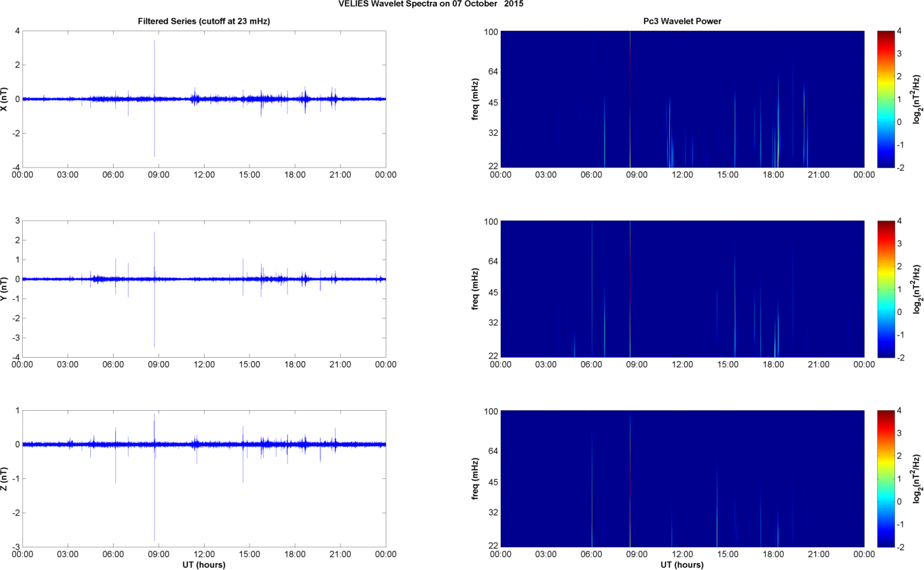This screenshot has width=924, height=570.
Task: Click the '0' label on the bottom colorbar
Action: click(899, 501)
